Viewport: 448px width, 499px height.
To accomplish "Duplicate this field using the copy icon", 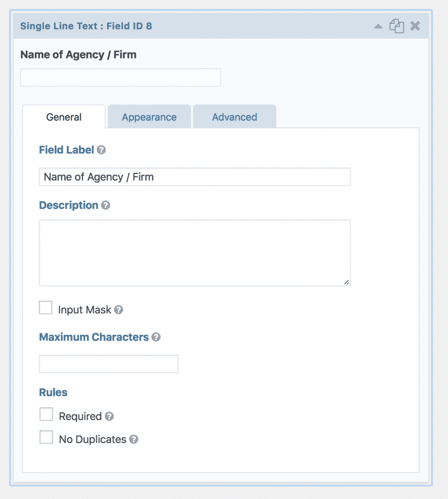I will tap(396, 26).
